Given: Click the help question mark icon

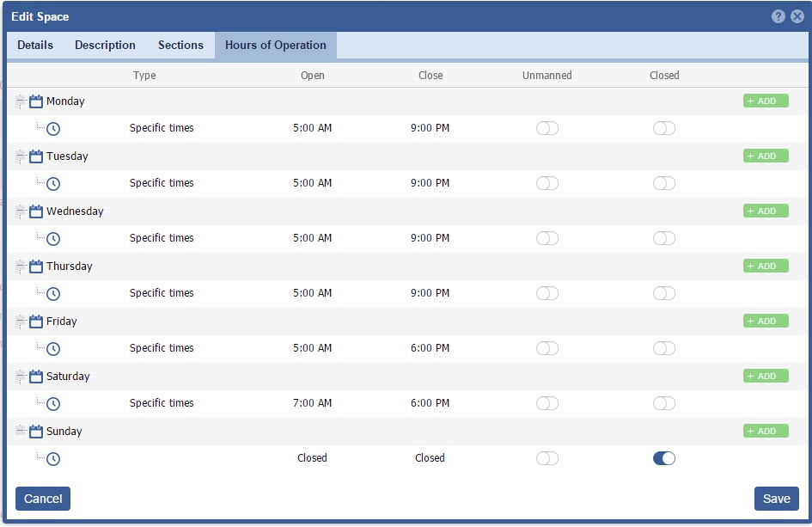Looking at the screenshot, I should [778, 16].
